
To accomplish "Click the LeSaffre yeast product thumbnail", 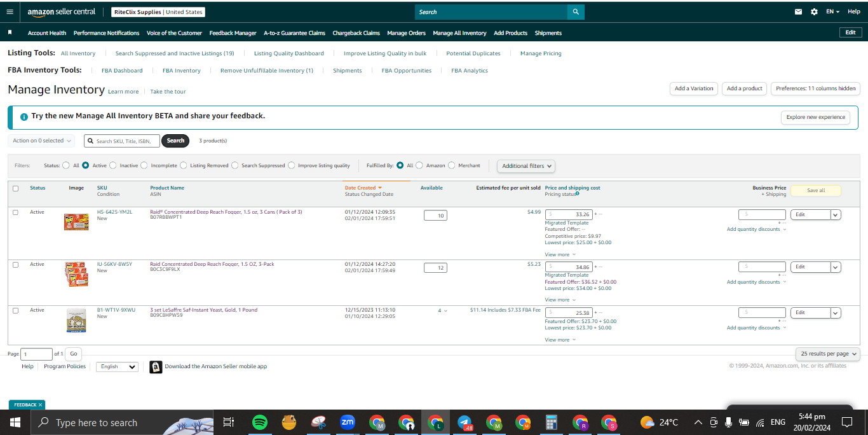I will pyautogui.click(x=76, y=320).
